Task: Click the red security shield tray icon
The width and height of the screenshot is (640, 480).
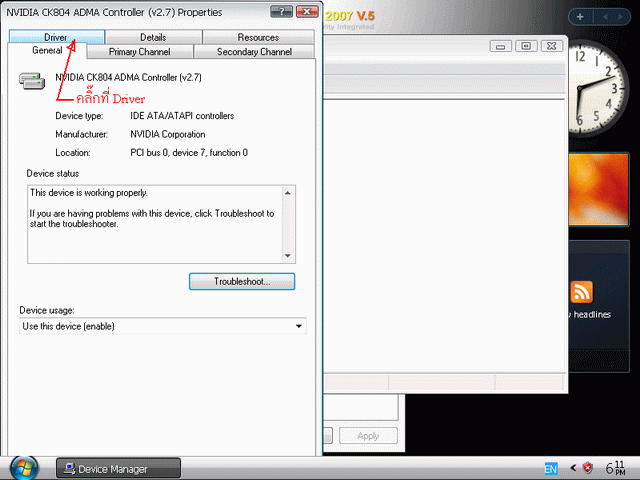Action: [588, 468]
